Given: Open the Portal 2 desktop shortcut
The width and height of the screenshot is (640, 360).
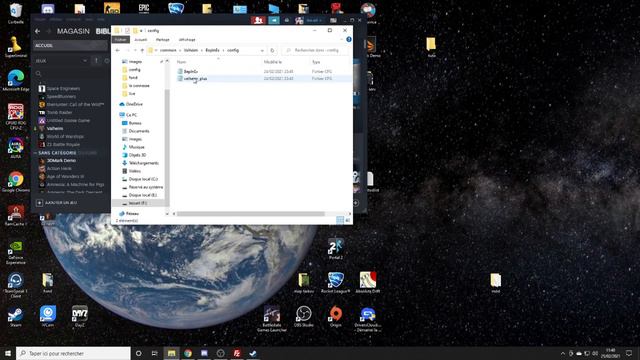Looking at the screenshot, I should [336, 249].
